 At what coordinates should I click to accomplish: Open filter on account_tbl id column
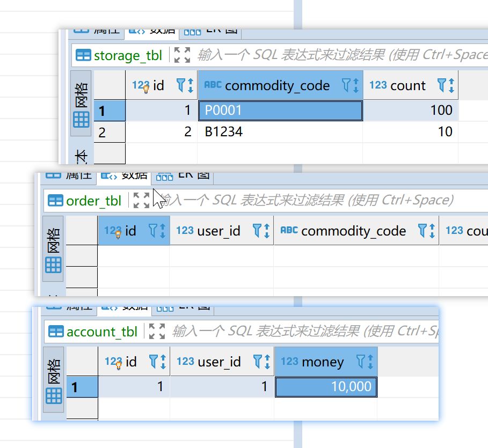(154, 362)
